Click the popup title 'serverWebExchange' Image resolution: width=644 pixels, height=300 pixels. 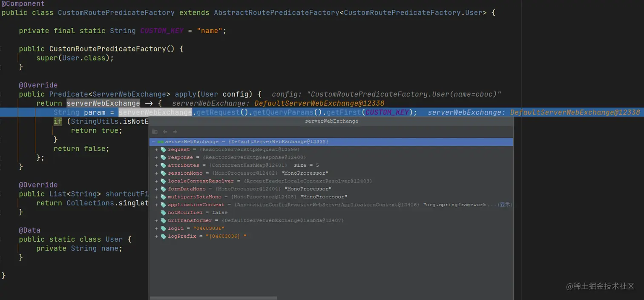[331, 121]
